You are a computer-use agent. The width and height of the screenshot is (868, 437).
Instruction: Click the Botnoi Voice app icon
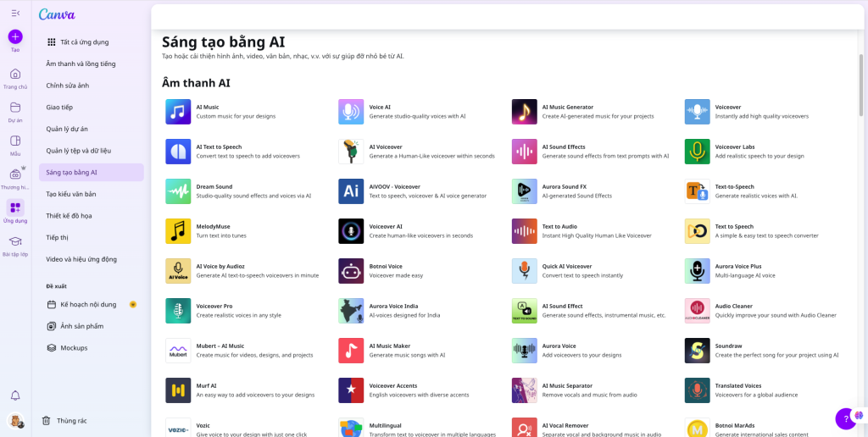pyautogui.click(x=351, y=271)
